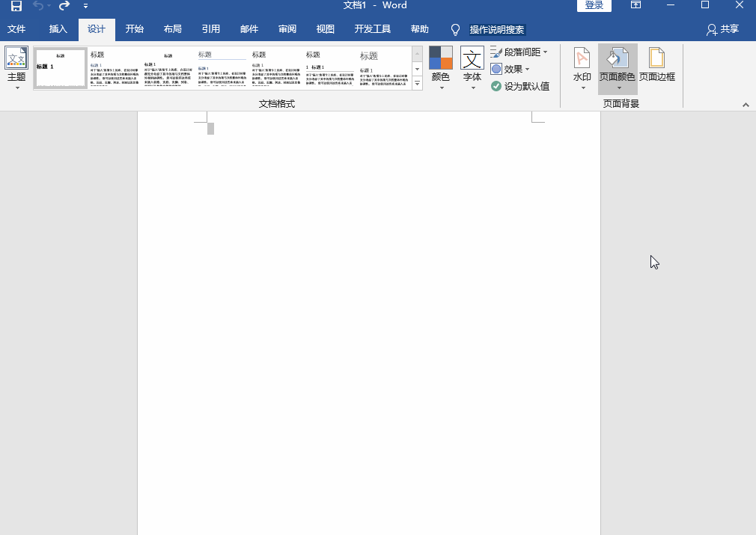Screen dimensions: 756x535
Task: Click the 登录 (Sign in) button
Action: 594,4
